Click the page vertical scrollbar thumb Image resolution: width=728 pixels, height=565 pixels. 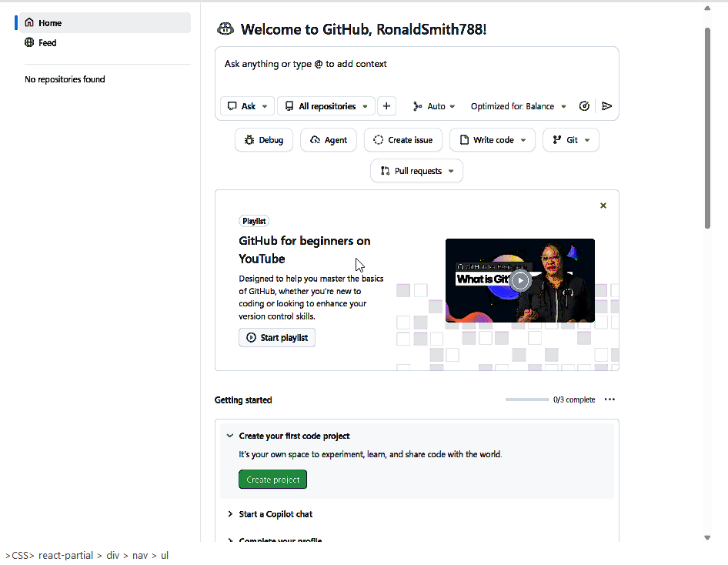(707, 128)
